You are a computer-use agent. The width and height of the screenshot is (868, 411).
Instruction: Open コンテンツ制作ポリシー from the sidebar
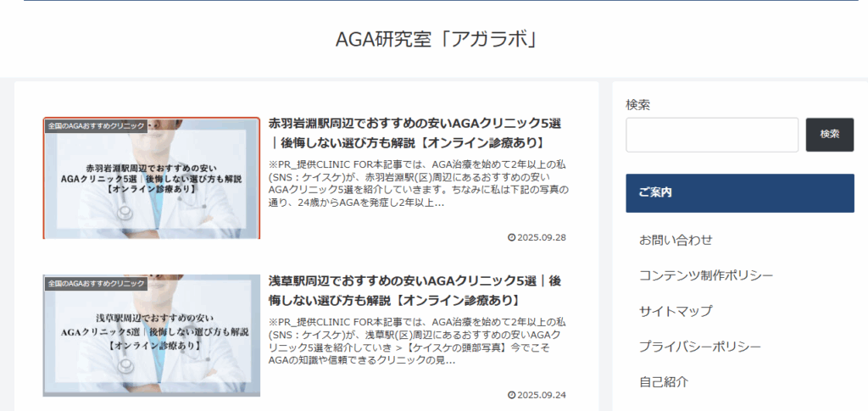click(705, 275)
